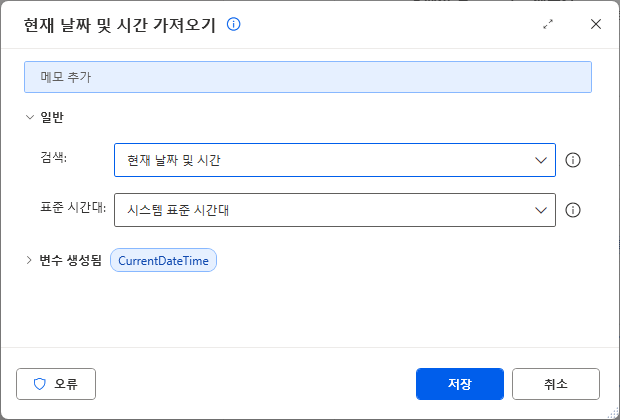Click the 메모 추가 note field
This screenshot has height=420, width=620.
308,77
